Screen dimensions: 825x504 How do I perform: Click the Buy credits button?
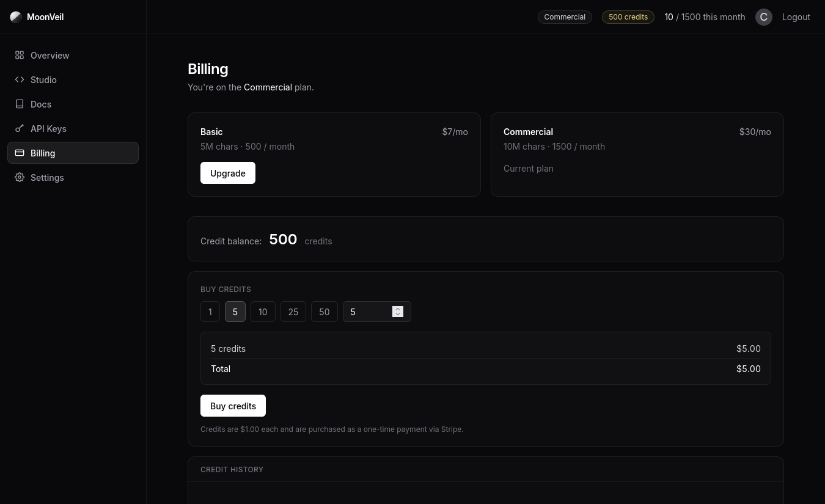click(233, 406)
